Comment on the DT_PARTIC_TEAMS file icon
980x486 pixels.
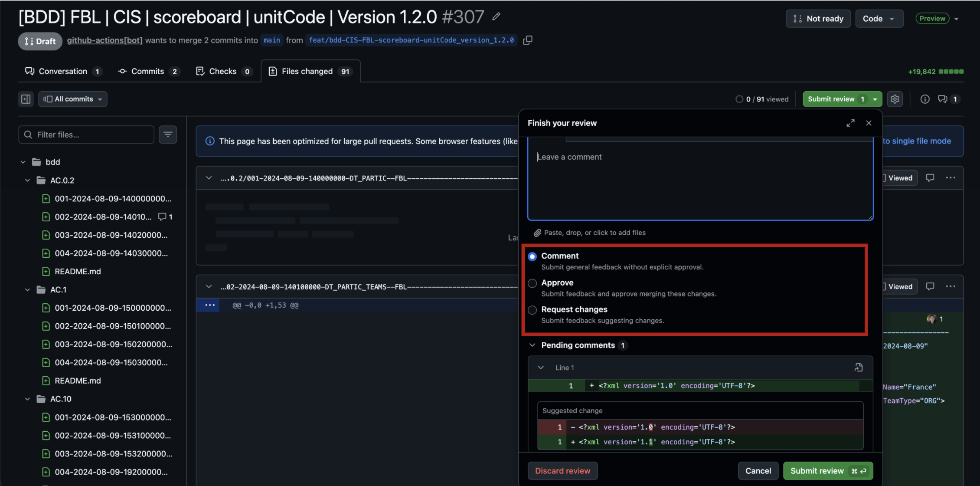pyautogui.click(x=930, y=286)
